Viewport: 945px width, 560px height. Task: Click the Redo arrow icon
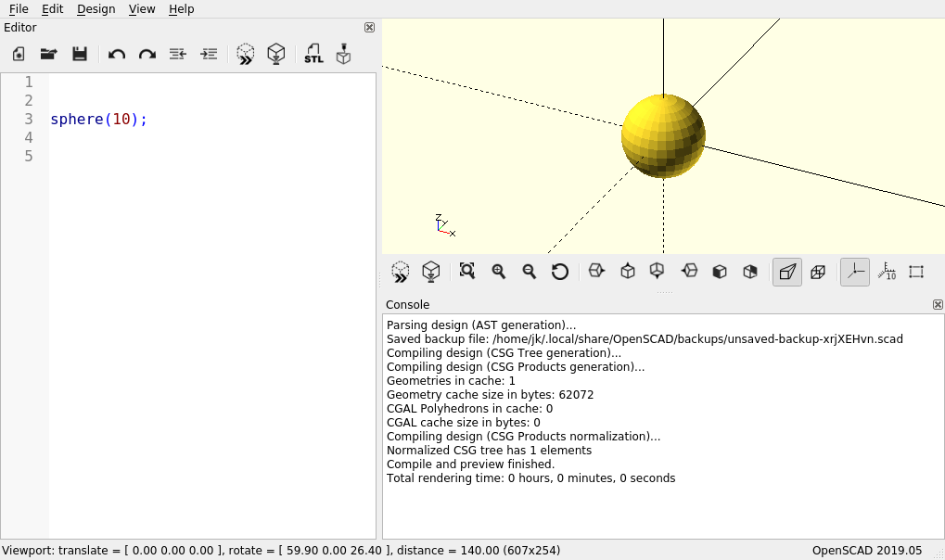click(x=147, y=54)
